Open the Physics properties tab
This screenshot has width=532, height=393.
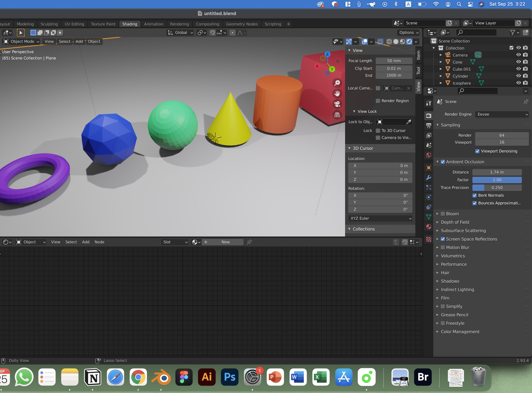click(428, 197)
